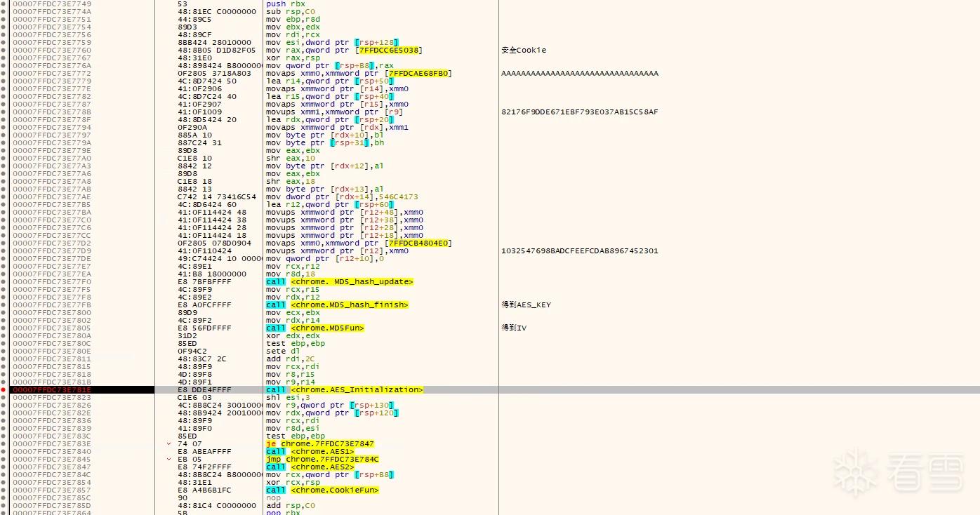Click the highlighted address 7FFDCAE68FB0 operand
This screenshot has height=515, width=980.
pyautogui.click(x=418, y=73)
